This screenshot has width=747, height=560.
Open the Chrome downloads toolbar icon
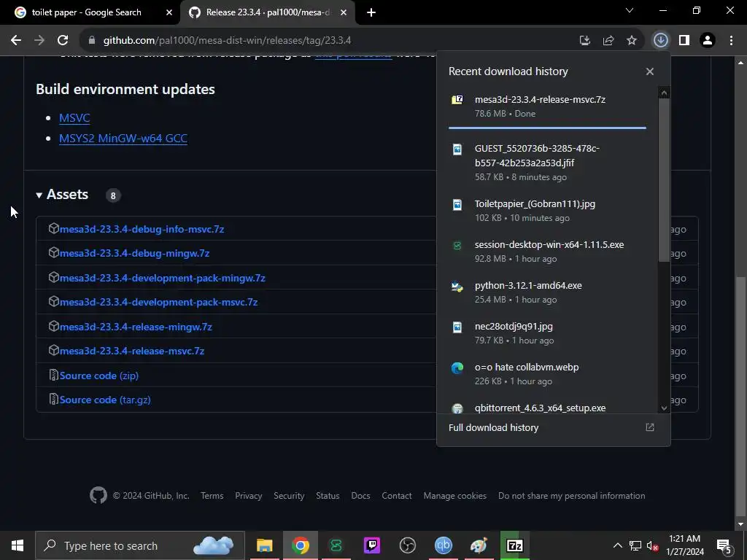[x=660, y=41]
